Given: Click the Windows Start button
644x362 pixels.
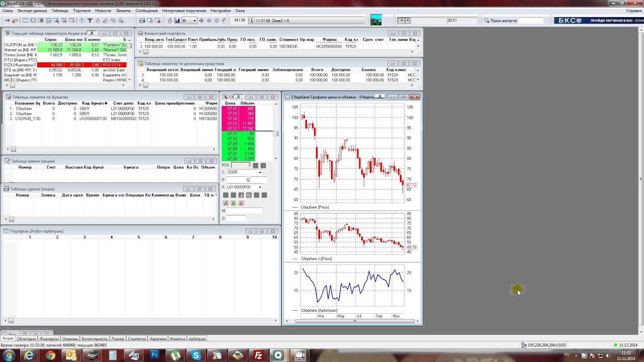Looking at the screenshot, I should [9, 355].
